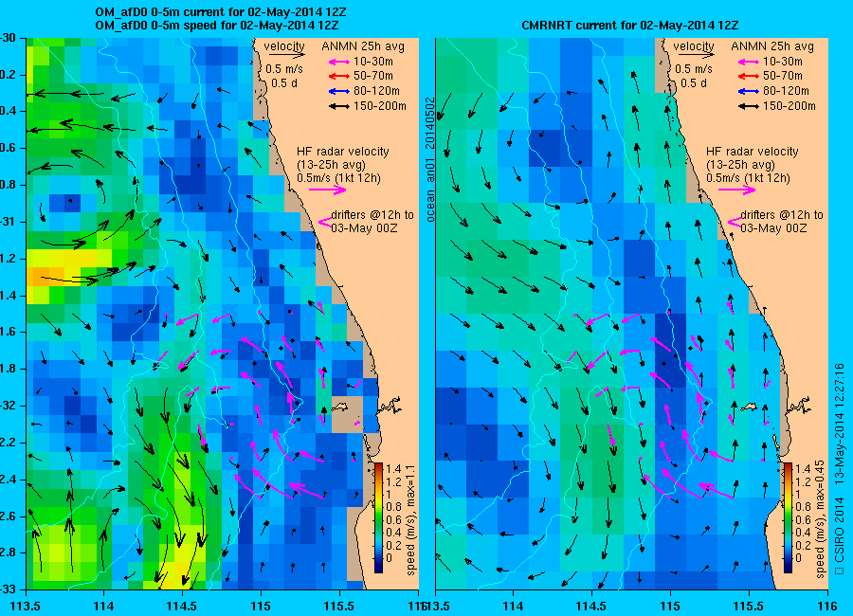Click the magenta 10-30m arrow in right legend
Viewport: 853px width, 616px height.
tap(749, 62)
